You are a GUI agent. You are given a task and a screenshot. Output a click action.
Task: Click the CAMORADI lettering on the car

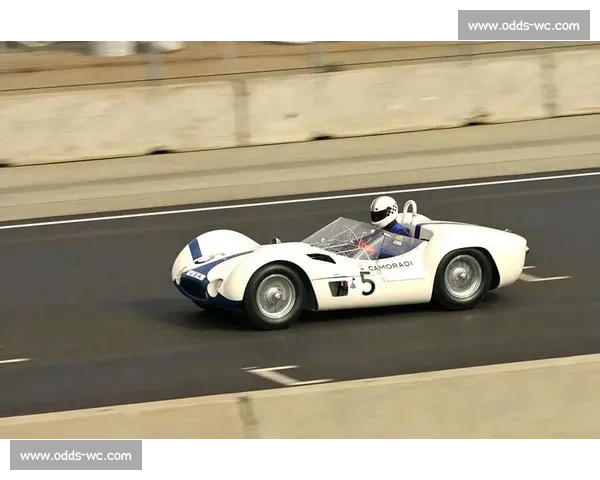[x=391, y=266]
